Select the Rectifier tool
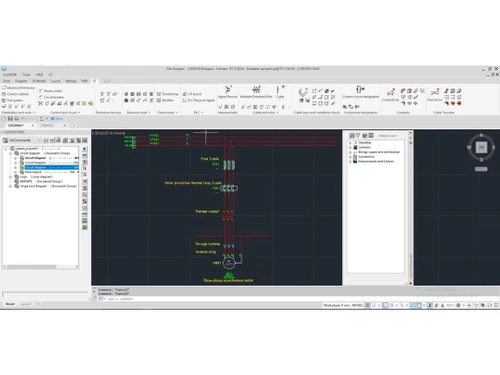 coord(165,100)
